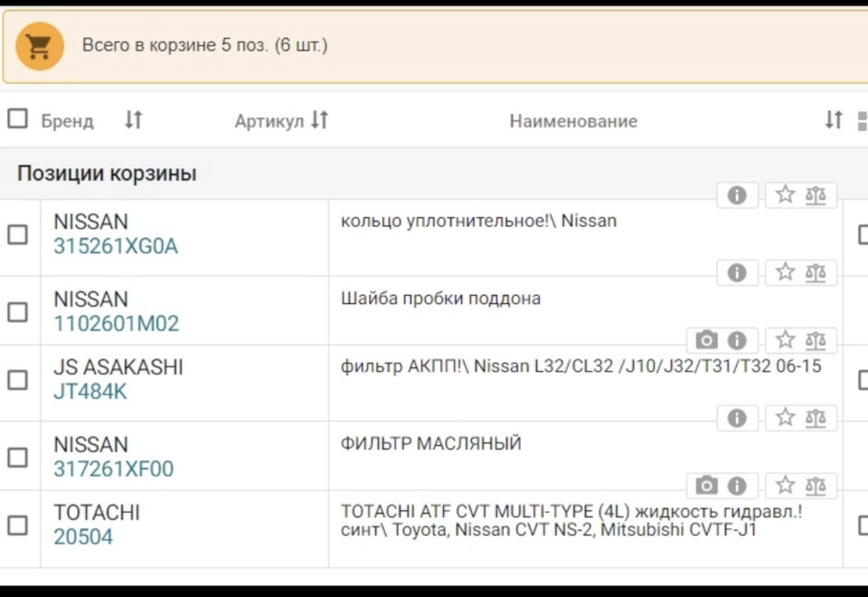This screenshot has height=597, width=868.
Task: Open info for кольцо уплотнительное item
Action: click(737, 195)
